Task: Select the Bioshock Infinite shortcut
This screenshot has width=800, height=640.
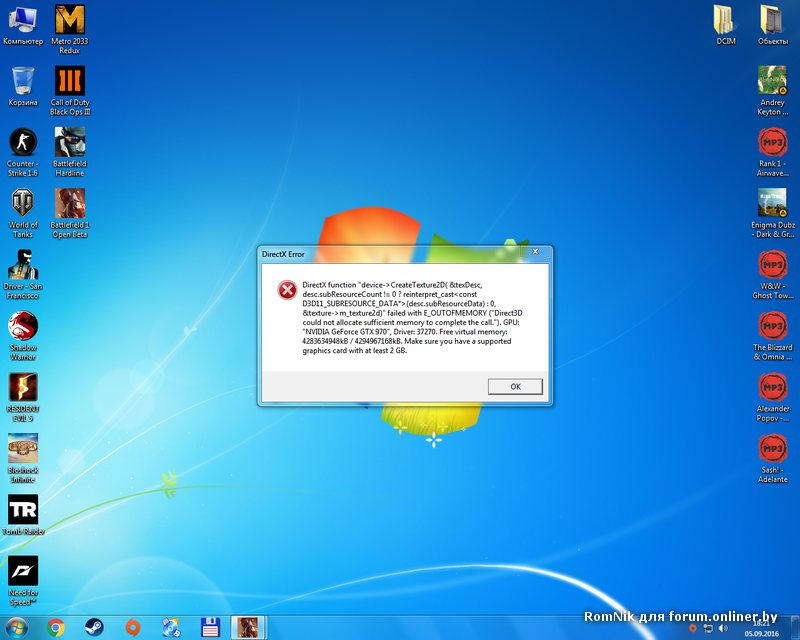Action: coord(23,458)
